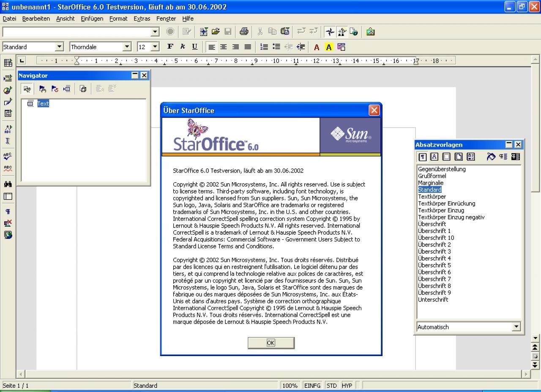
Task: Click the open file folder icon
Action: tap(216, 32)
